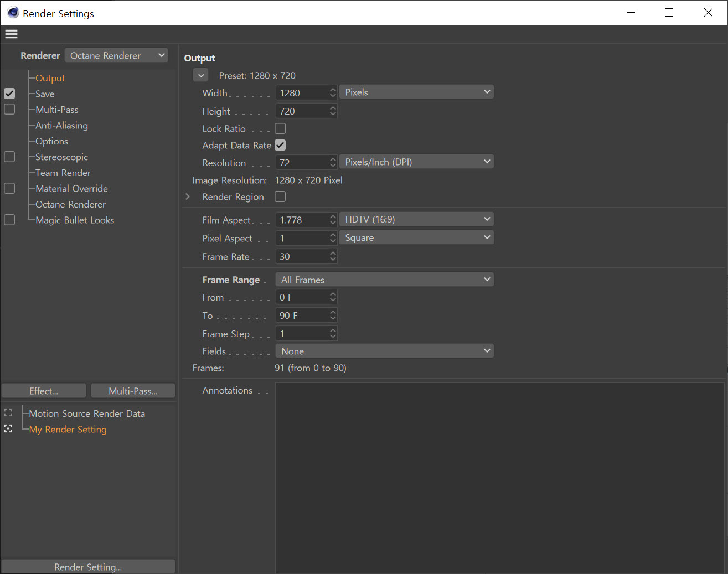Click the Multi-Pass... button
Screen dimensions: 728x574
tap(133, 391)
